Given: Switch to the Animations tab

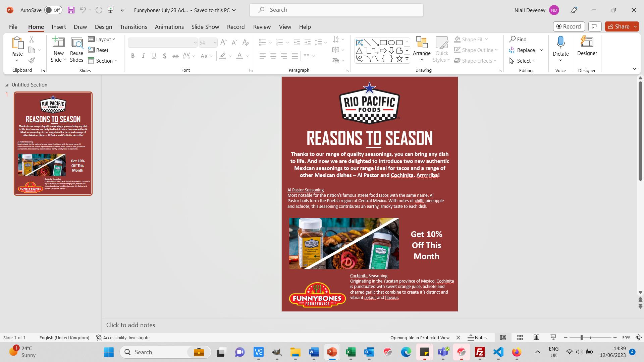Looking at the screenshot, I should pyautogui.click(x=169, y=27).
